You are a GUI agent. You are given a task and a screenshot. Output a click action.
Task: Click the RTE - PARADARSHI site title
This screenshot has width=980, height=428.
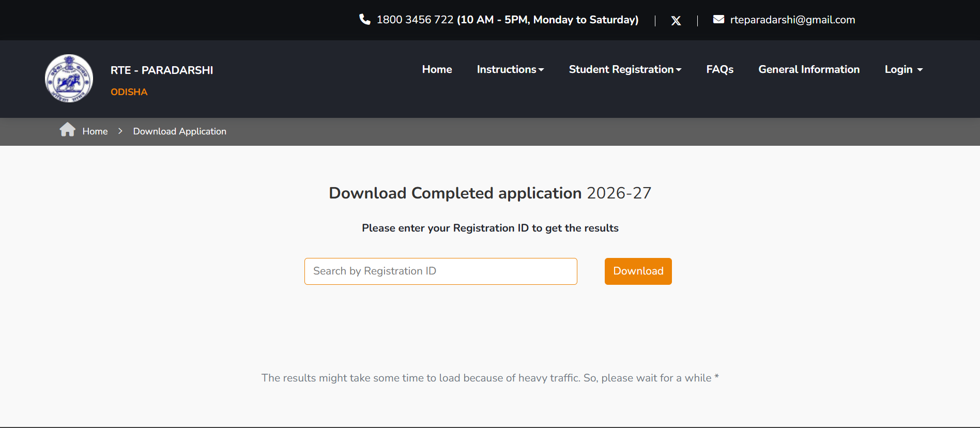[161, 70]
